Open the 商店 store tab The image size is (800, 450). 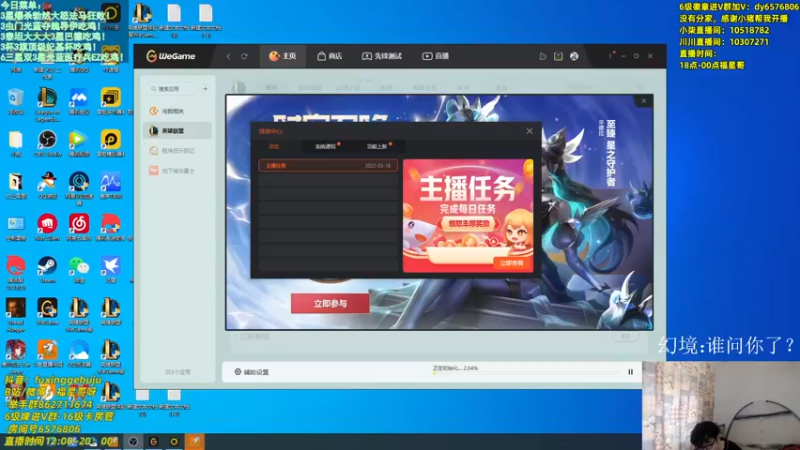330,56
